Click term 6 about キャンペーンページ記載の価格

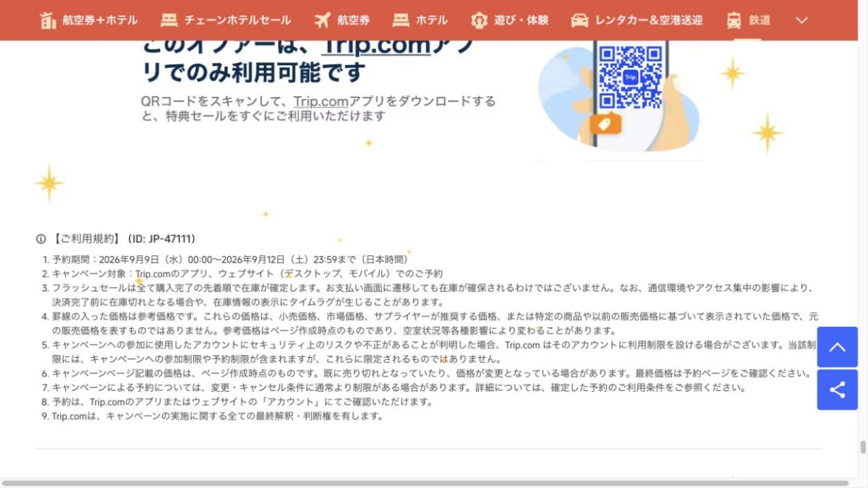pyautogui.click(x=432, y=374)
